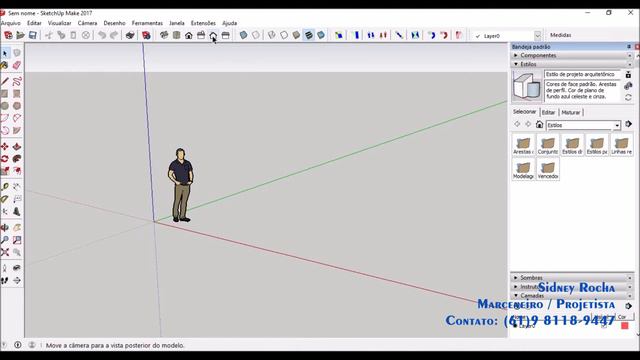
Task: Switch to the Editar styles tab
Action: pyautogui.click(x=548, y=112)
